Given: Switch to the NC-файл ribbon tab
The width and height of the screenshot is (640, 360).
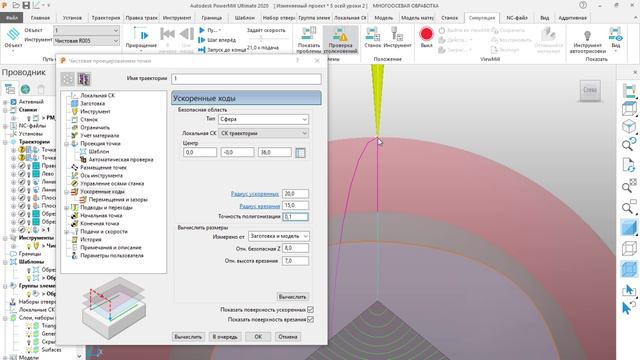Looking at the screenshot, I should (517, 18).
